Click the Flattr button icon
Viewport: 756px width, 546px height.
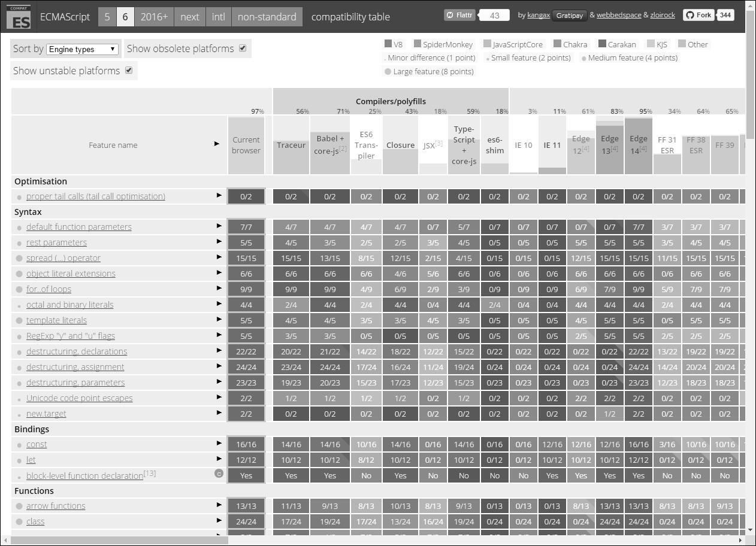tap(460, 15)
